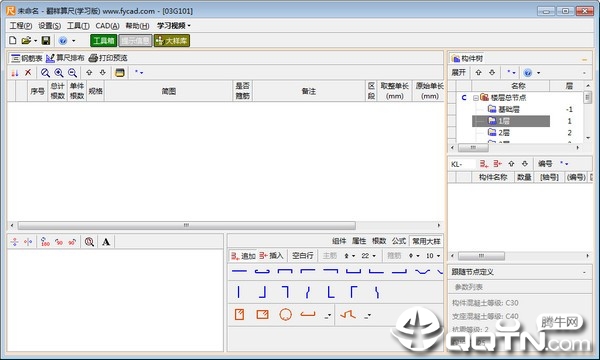Save the current project
The height and width of the screenshot is (360, 600).
coord(46,41)
